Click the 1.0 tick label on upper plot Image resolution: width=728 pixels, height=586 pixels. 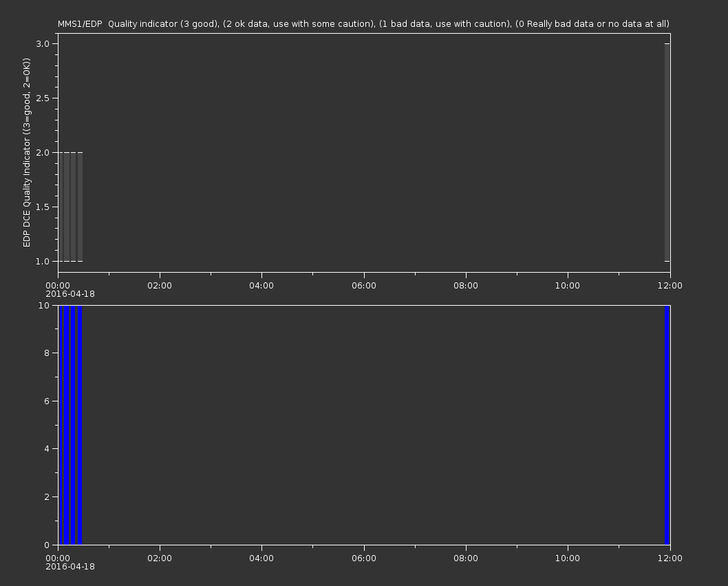pos(43,261)
